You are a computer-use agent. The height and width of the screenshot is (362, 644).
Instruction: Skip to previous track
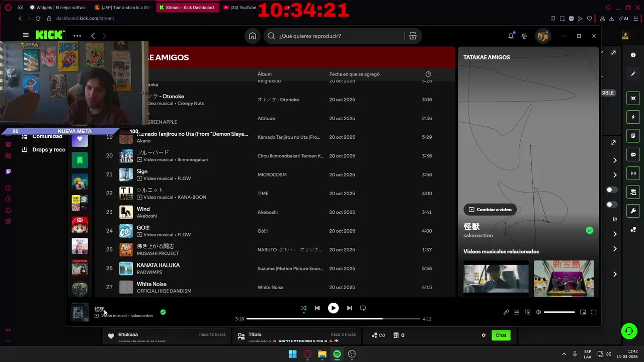tap(317, 308)
